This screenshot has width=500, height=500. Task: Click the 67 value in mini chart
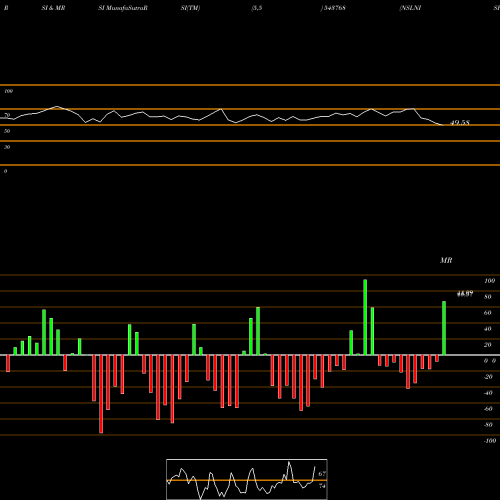click(x=322, y=474)
